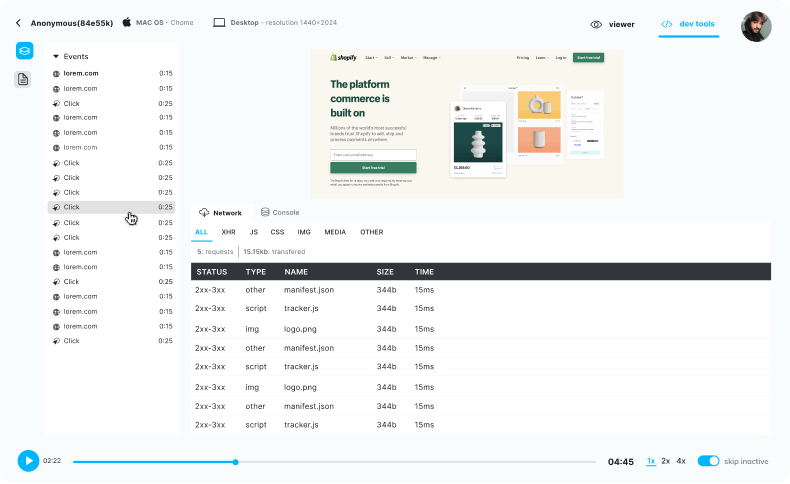Click green trial button below email field
This screenshot has width=790, height=484.
pyautogui.click(x=373, y=168)
